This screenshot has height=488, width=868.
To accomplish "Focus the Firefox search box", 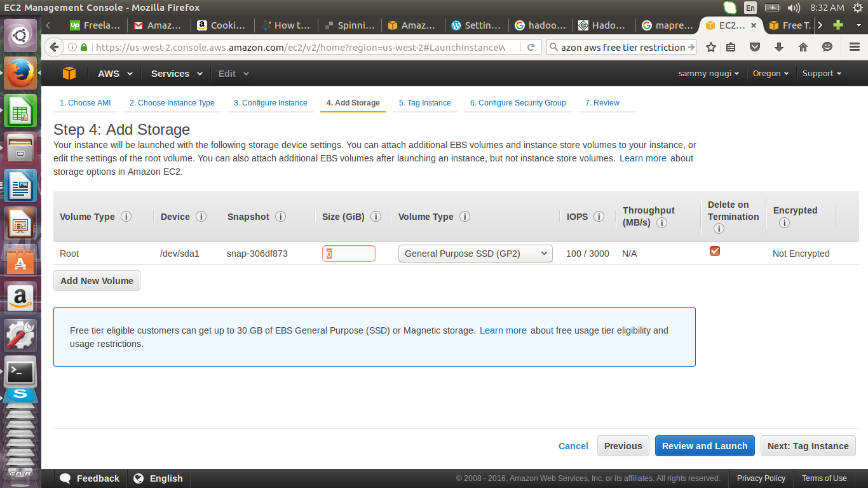I will tap(622, 48).
